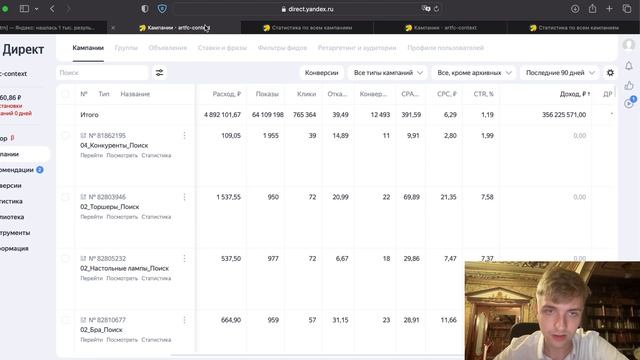Switch to Ретаргетинг и аудитории tab
This screenshot has height=360, width=640.
pos(357,48)
